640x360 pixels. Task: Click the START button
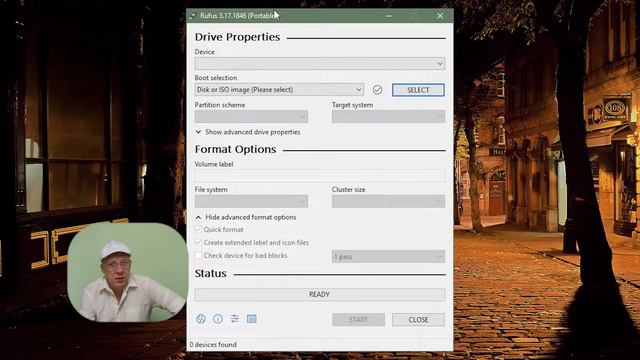[x=358, y=320]
